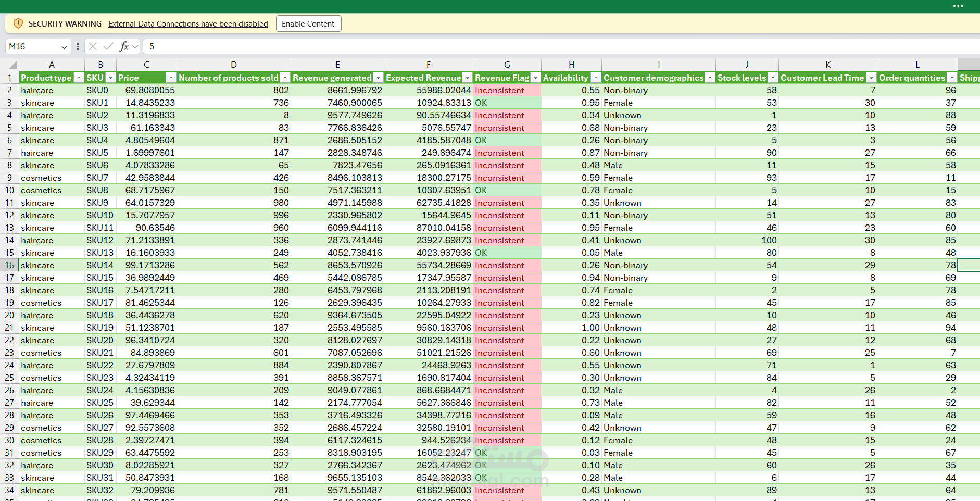The image size is (980, 501).
Task: Open the three-dot more options menu
Action: pos(958,6)
